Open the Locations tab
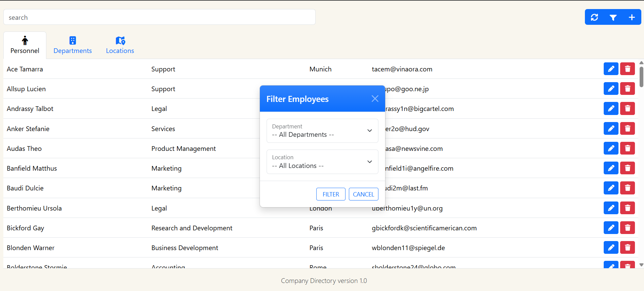Image resolution: width=644 pixels, height=291 pixels. click(120, 45)
